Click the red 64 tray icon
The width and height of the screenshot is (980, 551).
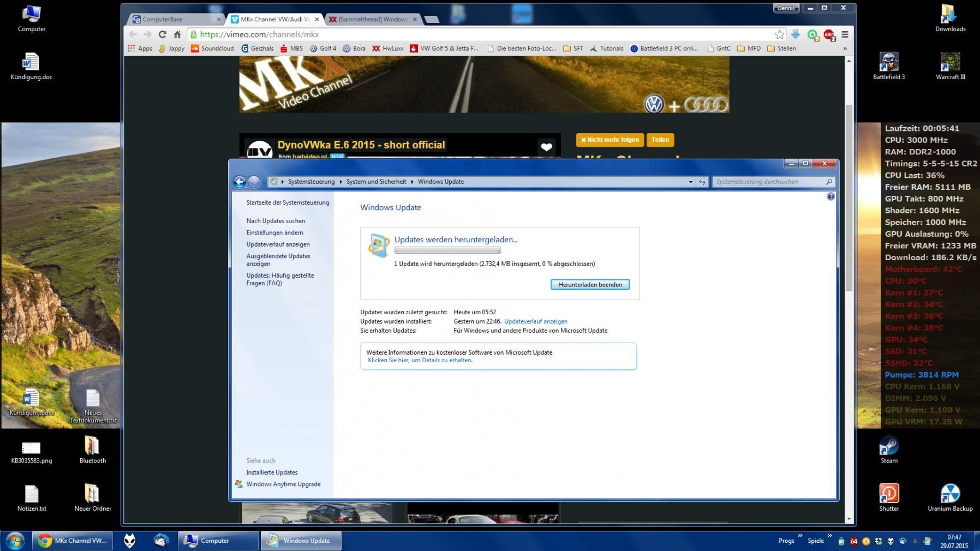click(x=854, y=541)
